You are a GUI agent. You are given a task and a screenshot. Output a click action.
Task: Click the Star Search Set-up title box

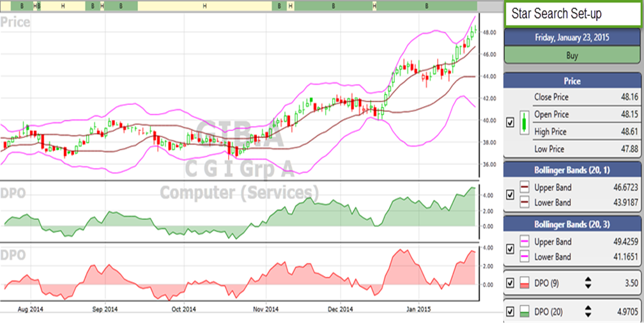pyautogui.click(x=572, y=13)
